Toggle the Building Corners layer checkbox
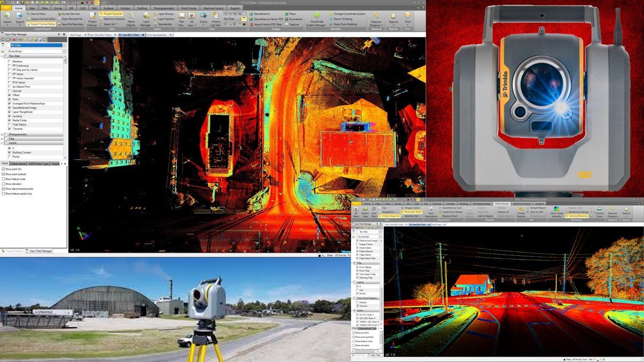 tap(9, 153)
